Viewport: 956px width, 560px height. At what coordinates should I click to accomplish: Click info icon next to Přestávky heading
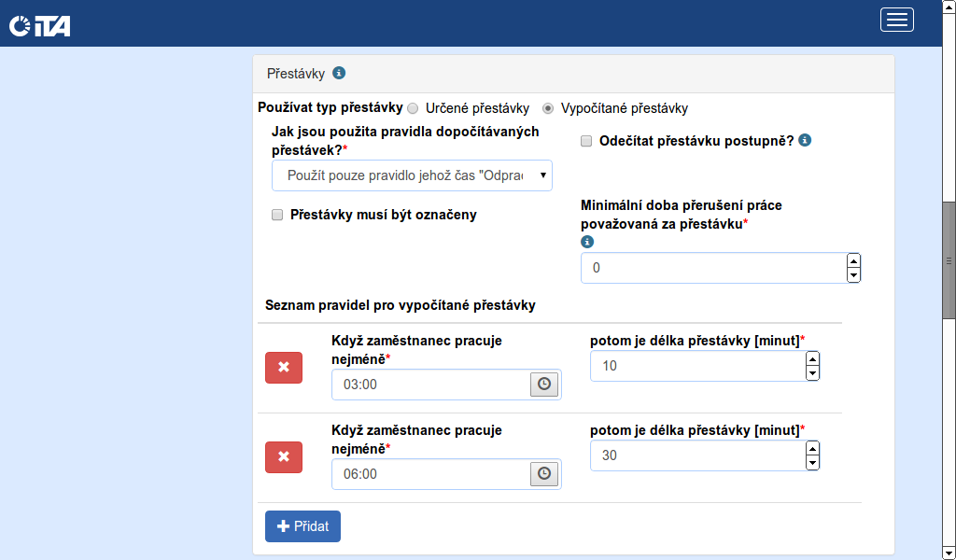pos(339,73)
